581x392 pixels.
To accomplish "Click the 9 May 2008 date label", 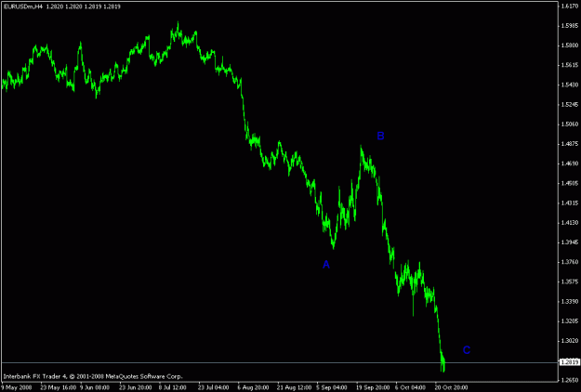I will click(x=17, y=387).
